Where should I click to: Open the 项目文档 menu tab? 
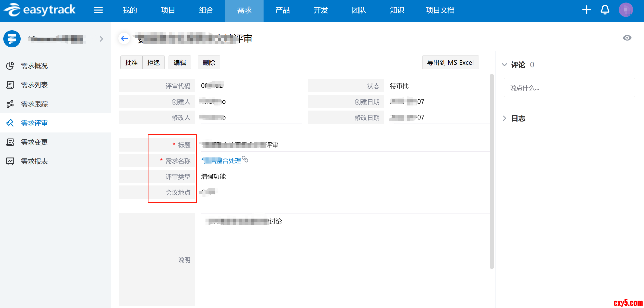pyautogui.click(x=440, y=10)
